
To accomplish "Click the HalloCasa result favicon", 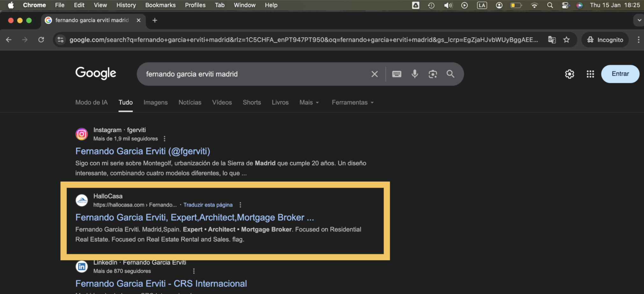I will click(82, 200).
